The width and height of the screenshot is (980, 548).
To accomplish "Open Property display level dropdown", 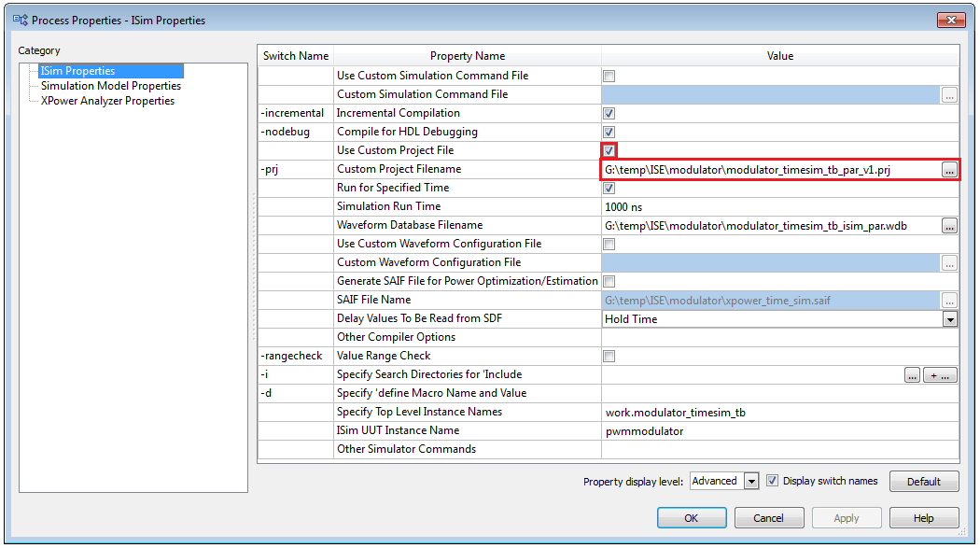I will [x=752, y=481].
